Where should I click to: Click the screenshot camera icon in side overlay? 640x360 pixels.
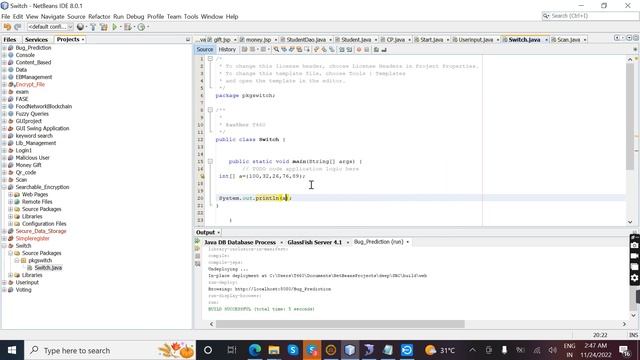(634, 245)
